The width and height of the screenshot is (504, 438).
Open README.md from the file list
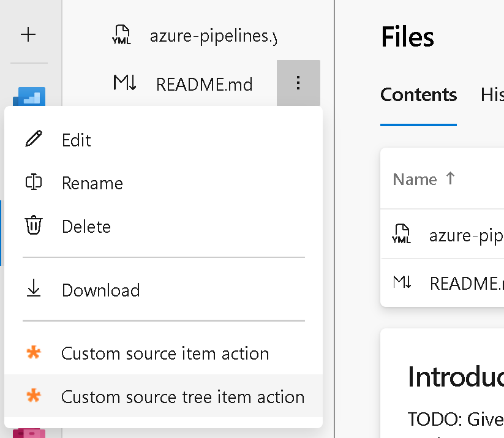coord(467,283)
